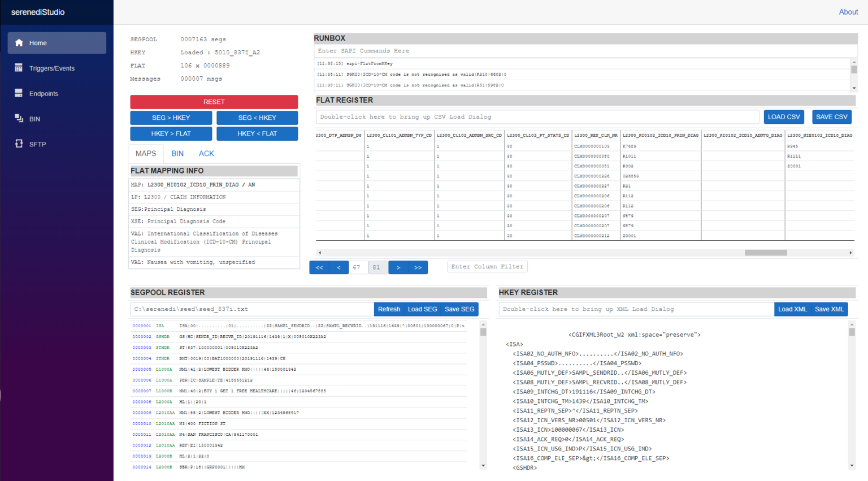Click the BIN icon in sidebar

pyautogui.click(x=19, y=119)
